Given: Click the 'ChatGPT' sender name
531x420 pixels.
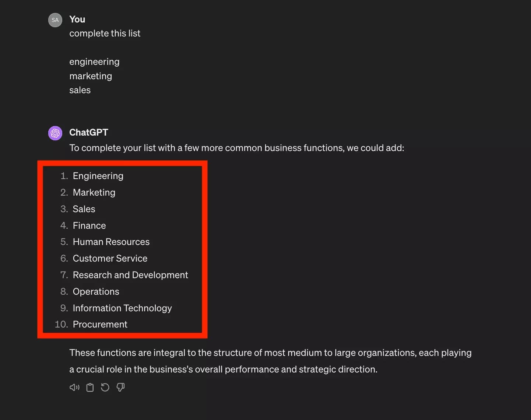Looking at the screenshot, I should pos(88,132).
